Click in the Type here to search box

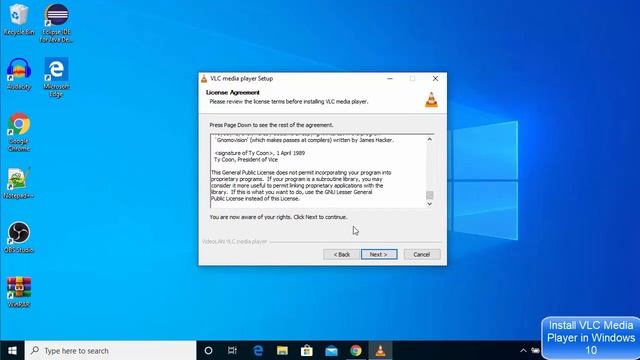tap(111, 351)
